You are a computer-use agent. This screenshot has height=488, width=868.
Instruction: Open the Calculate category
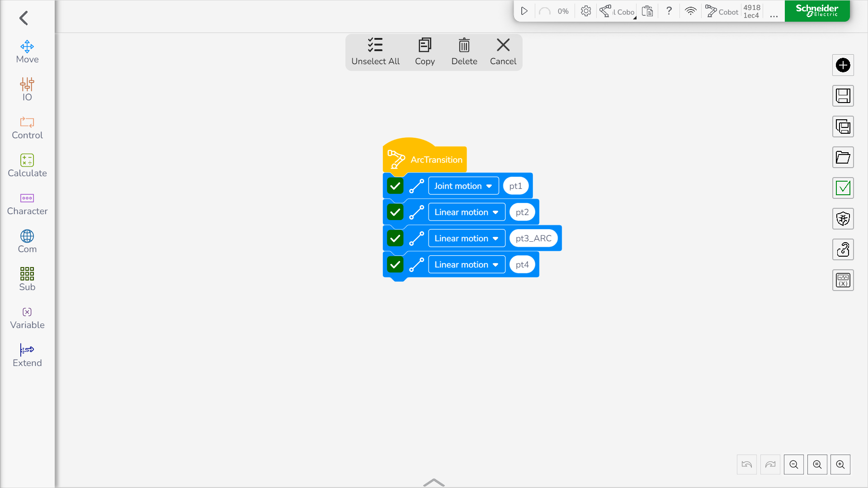click(27, 166)
